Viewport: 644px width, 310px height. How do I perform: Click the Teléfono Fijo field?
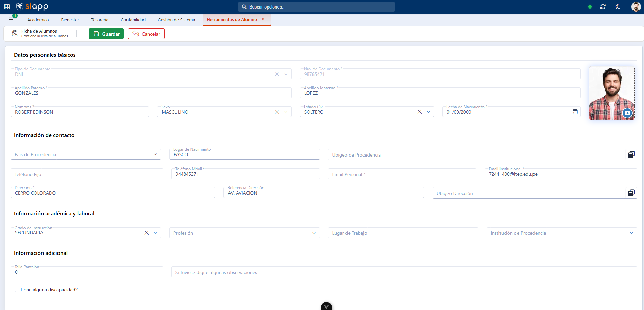[x=87, y=174]
